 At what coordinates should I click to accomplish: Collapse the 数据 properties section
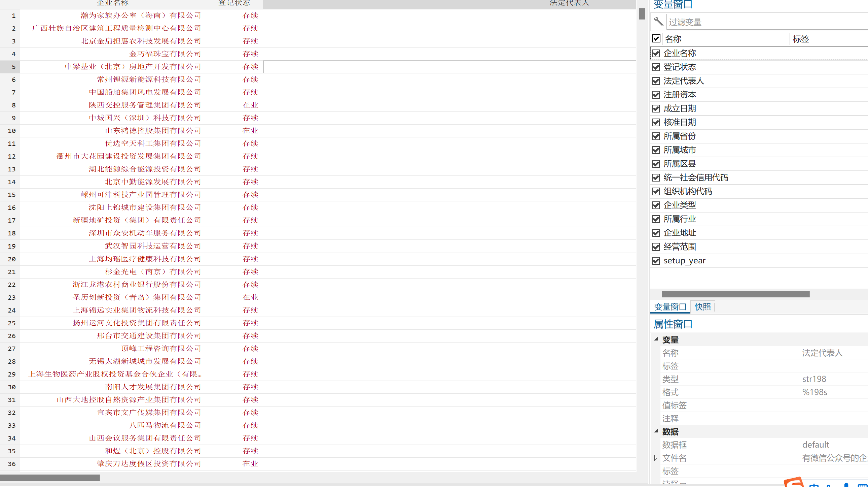pyautogui.click(x=656, y=431)
